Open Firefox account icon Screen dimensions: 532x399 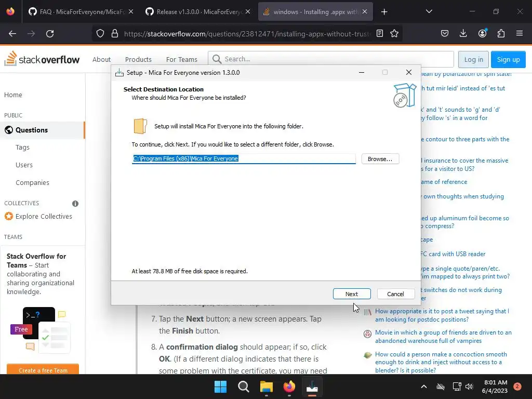pos(482,33)
